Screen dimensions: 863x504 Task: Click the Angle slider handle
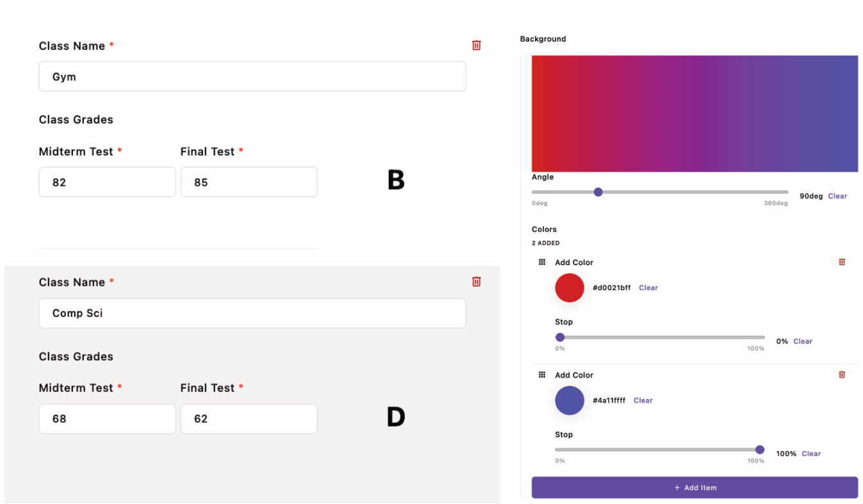click(598, 191)
